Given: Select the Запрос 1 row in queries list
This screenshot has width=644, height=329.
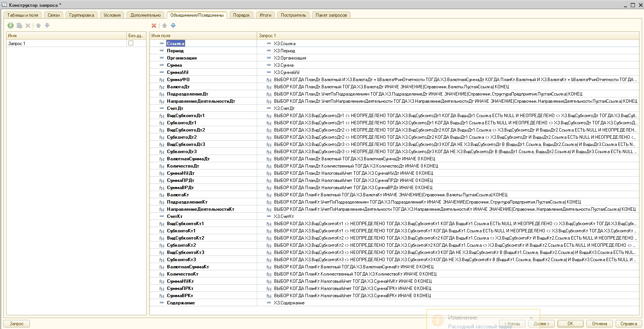Looking at the screenshot, I should point(76,44).
